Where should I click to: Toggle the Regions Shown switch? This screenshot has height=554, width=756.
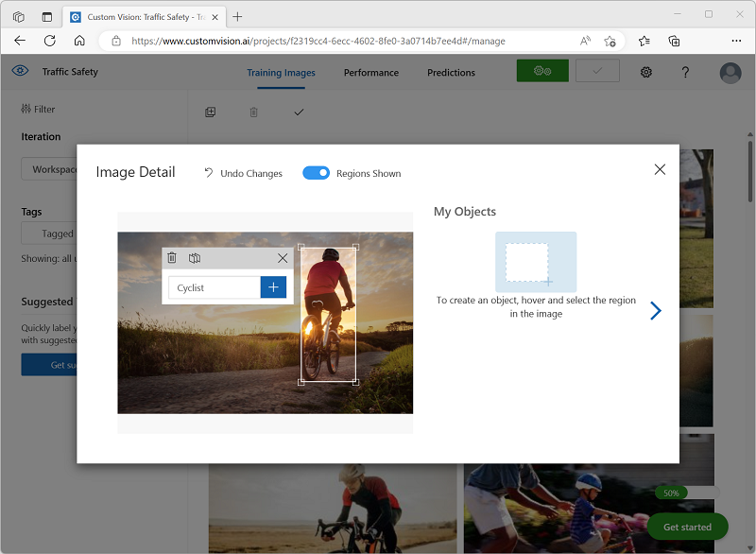316,173
